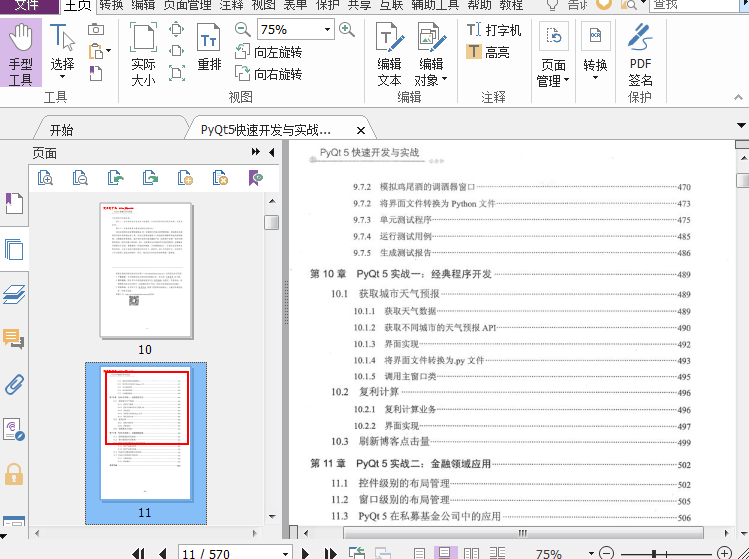Select the Typewriter (打字机) tool
Image resolution: width=749 pixels, height=559 pixels.
pos(493,30)
